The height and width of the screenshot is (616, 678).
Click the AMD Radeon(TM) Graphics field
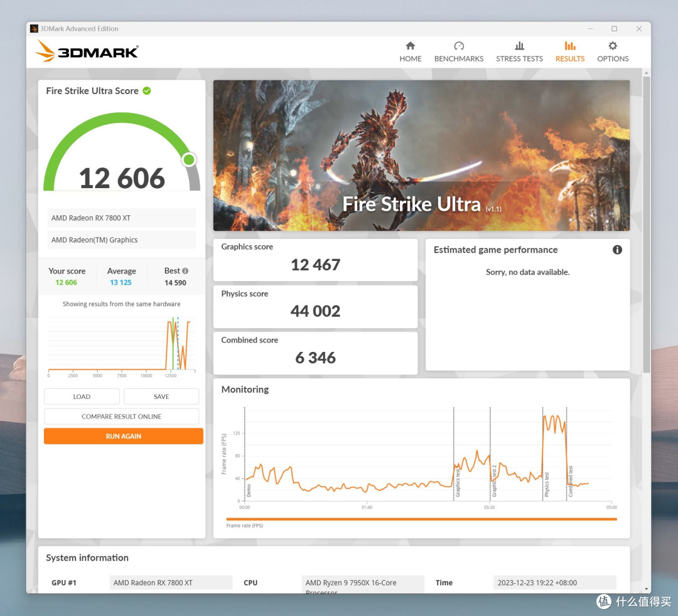(122, 240)
